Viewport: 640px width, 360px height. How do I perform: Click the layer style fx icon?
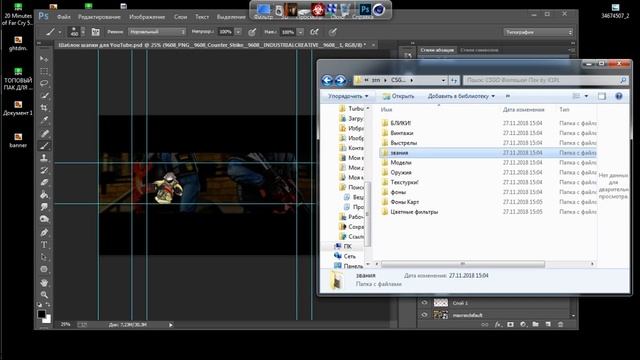498,324
